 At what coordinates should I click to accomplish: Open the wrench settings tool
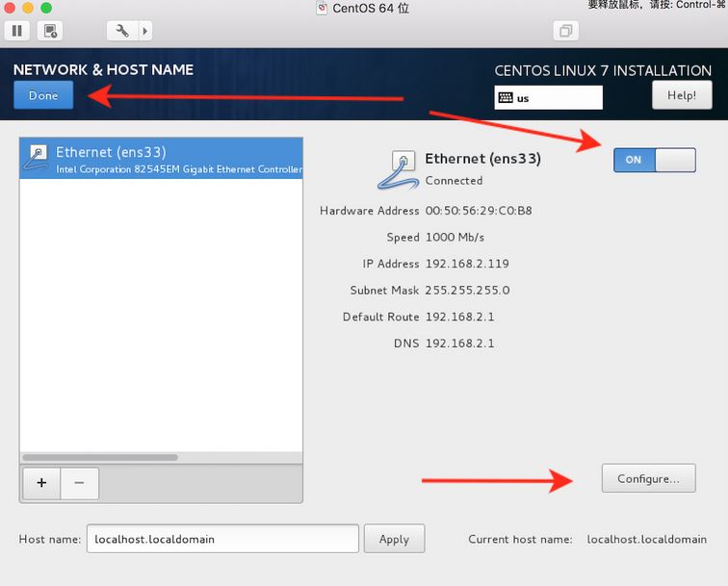[122, 31]
